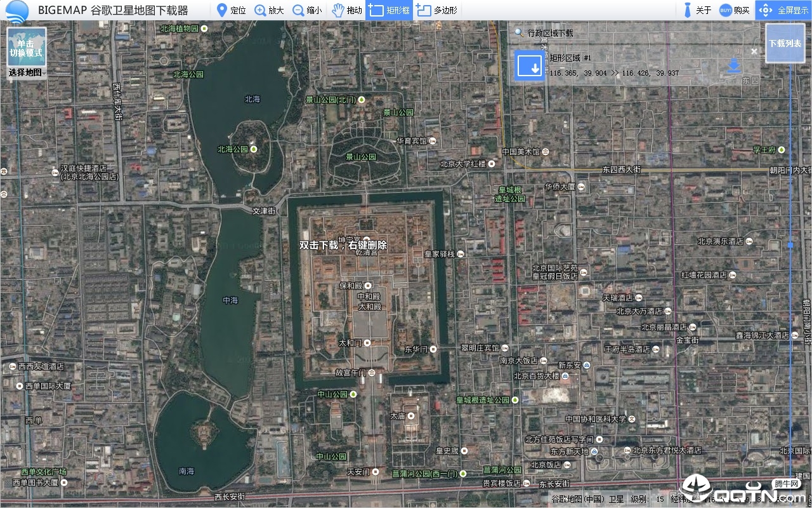Click the 南京大饭店 hotel marker
This screenshot has width=812, height=508.
[544, 361]
